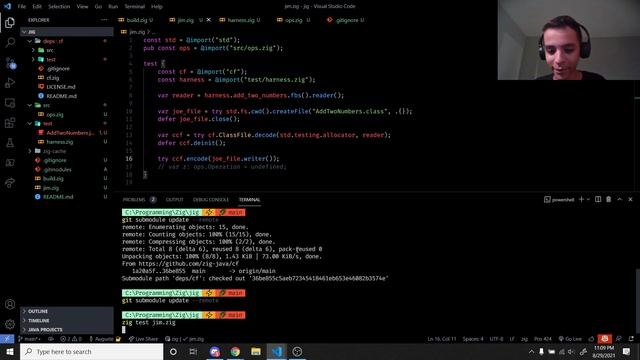This screenshot has width=640, height=360.
Task: Change the LF end-of-line selector
Action: coord(512,339)
